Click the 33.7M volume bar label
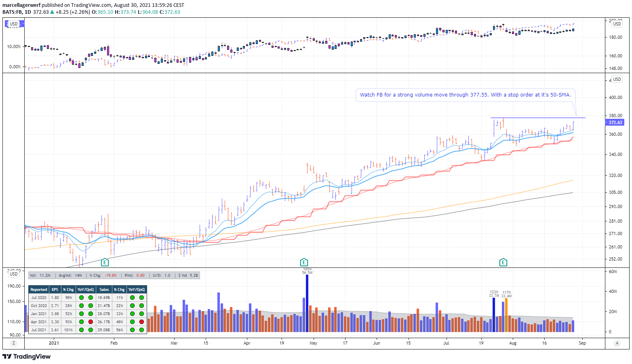This screenshot has width=632, height=364. click(494, 296)
